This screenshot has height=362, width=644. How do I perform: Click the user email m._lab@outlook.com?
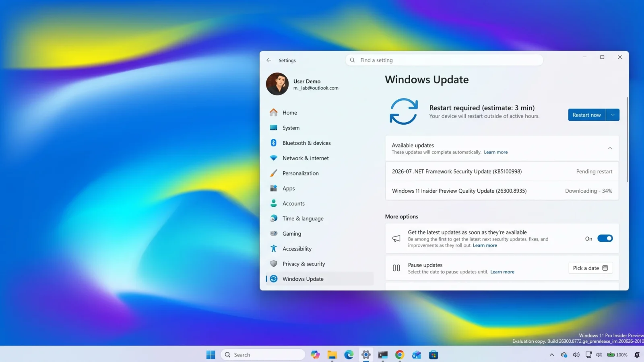coord(316,88)
